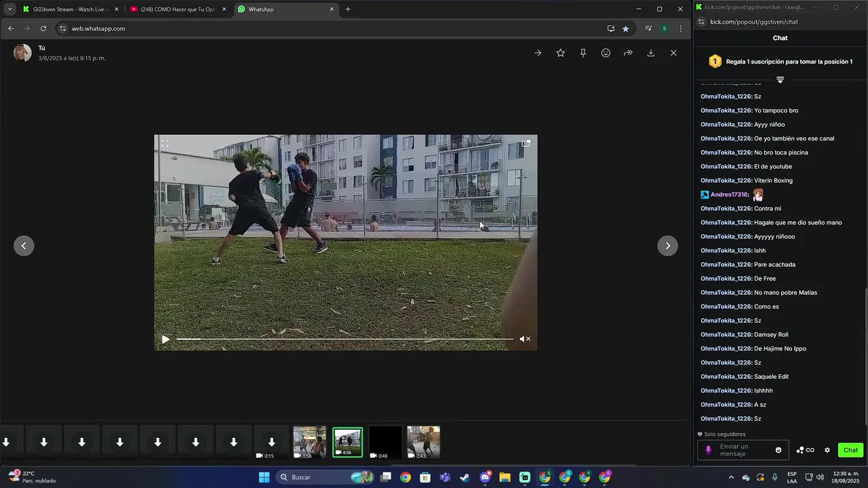Bookmark this page with the star icon
Image resolution: width=868 pixels, height=488 pixels.
pos(625,28)
